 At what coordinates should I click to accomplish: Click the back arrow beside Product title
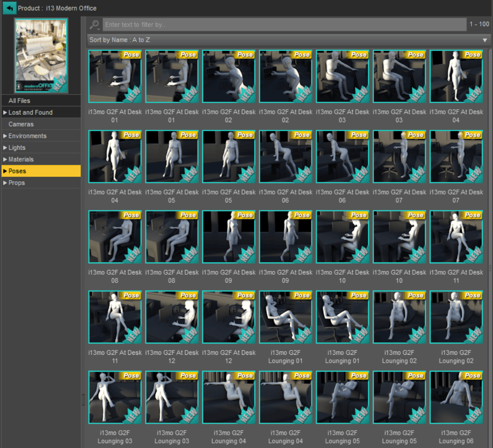(x=9, y=8)
